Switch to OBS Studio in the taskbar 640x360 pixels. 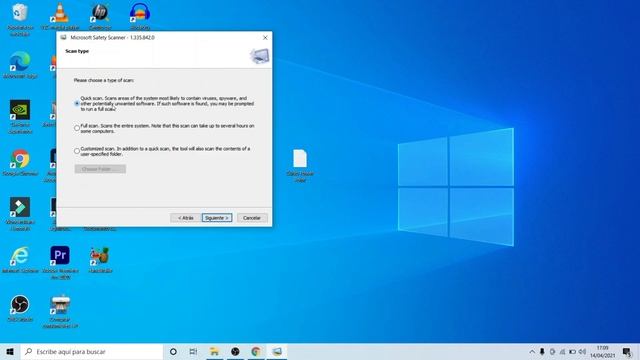[235, 351]
